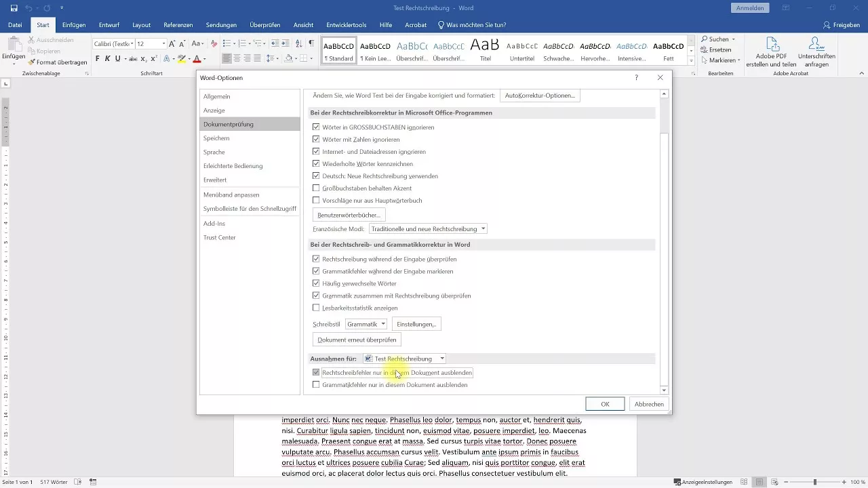The width and height of the screenshot is (868, 488).
Task: Apply italic formatting with the K icon
Action: (x=108, y=59)
